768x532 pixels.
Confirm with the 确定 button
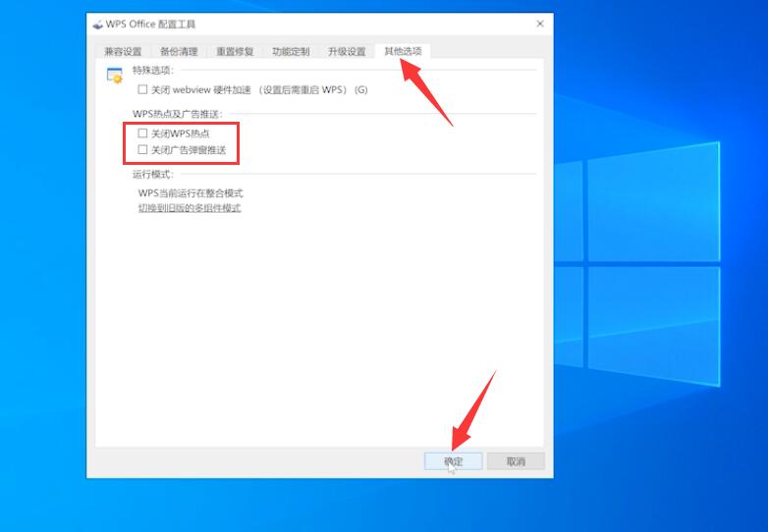tap(454, 461)
